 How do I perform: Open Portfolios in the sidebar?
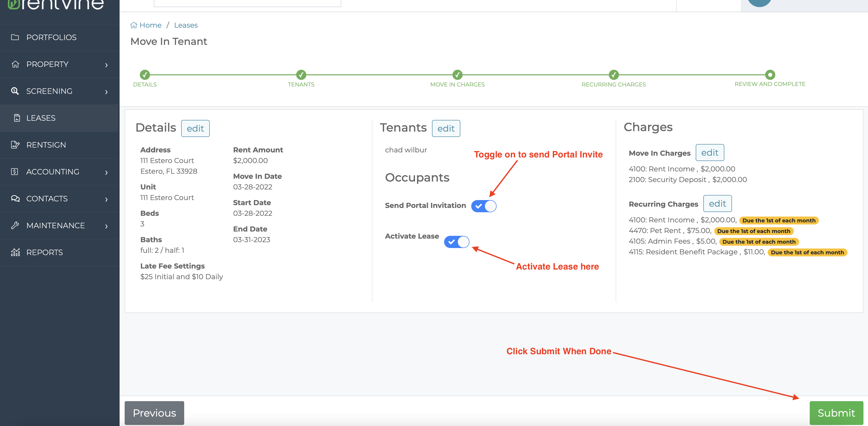pos(60,38)
